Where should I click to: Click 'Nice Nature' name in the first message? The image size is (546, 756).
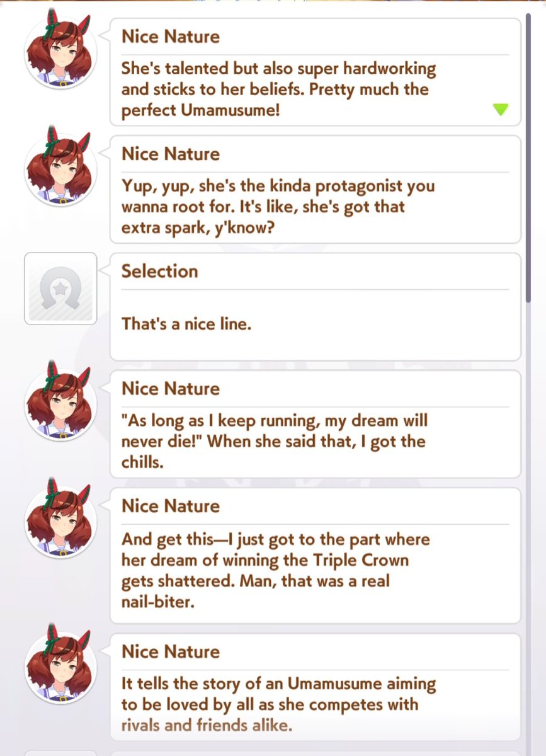click(171, 37)
